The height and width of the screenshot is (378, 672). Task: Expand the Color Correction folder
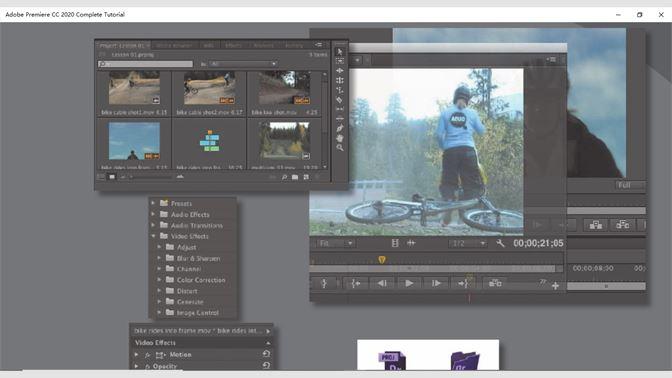pos(159,280)
